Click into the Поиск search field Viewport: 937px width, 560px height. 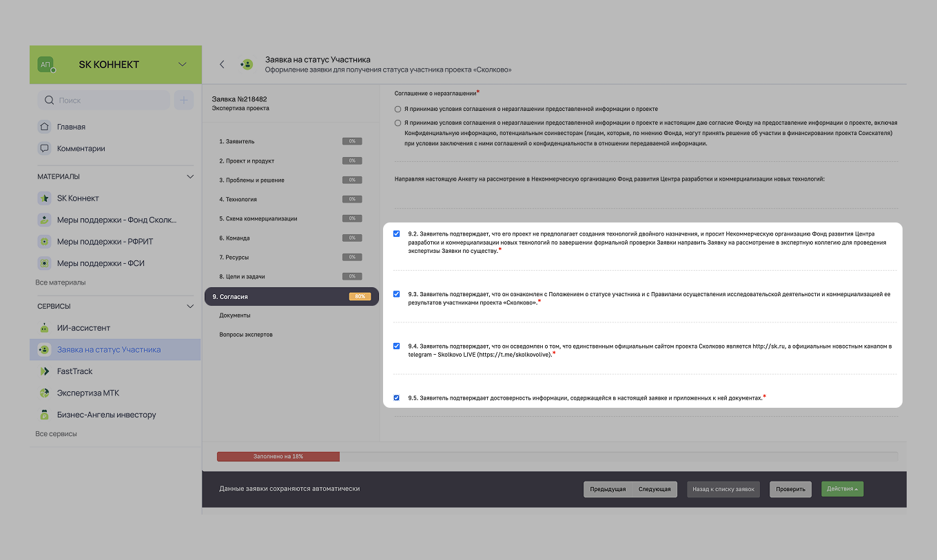click(103, 101)
